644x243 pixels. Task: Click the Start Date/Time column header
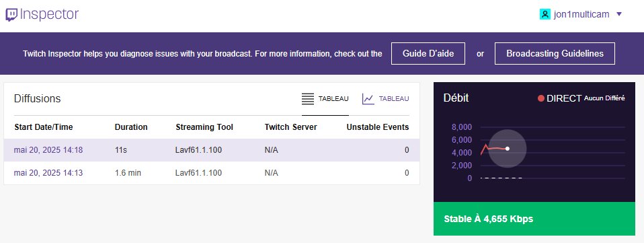[44, 127]
